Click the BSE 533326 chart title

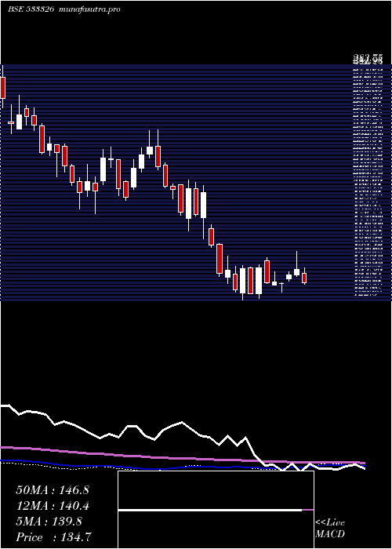pyautogui.click(x=31, y=9)
